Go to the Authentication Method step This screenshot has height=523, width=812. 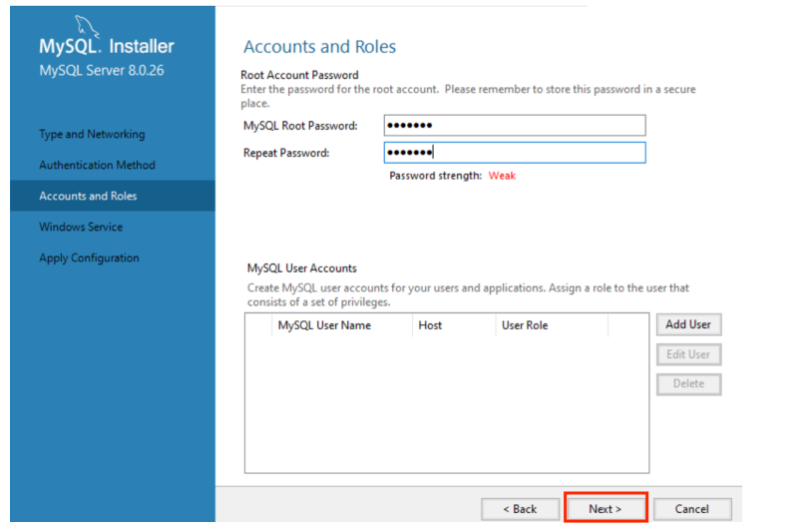tap(98, 165)
